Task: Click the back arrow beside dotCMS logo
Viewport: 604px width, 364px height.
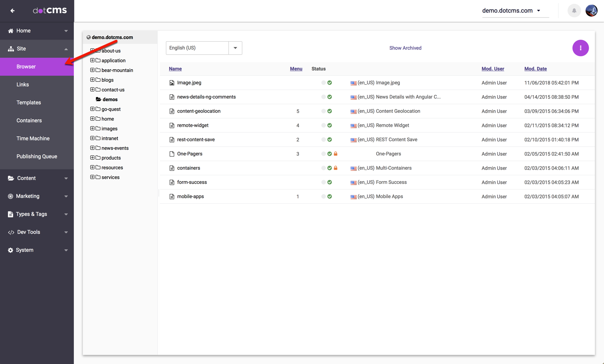Action: tap(12, 10)
